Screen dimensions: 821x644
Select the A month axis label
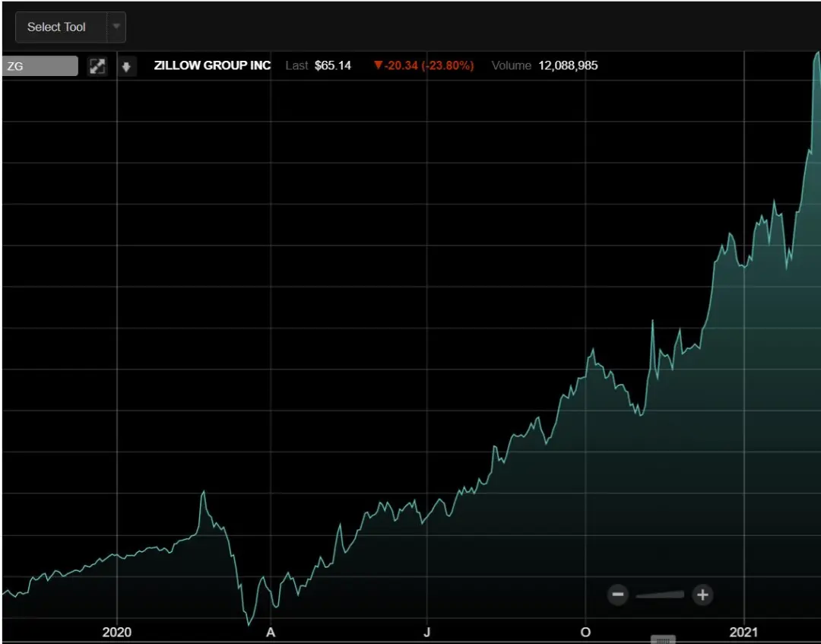click(271, 632)
